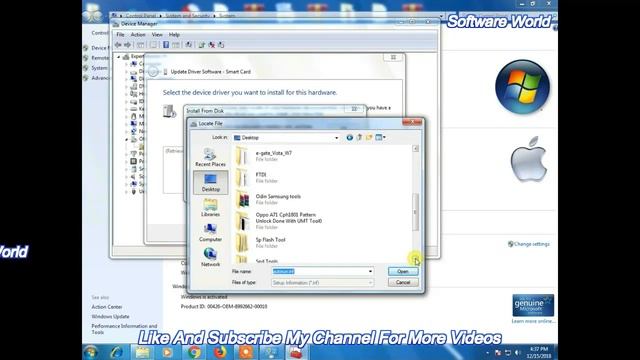The width and height of the screenshot is (640, 360).
Task: Open Performance Information and Tools link
Action: (124, 329)
